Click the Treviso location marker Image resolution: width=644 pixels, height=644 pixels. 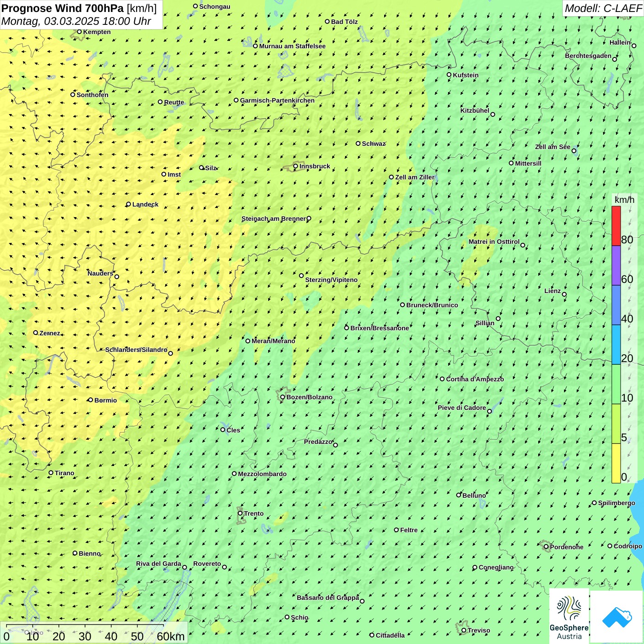pyautogui.click(x=464, y=630)
